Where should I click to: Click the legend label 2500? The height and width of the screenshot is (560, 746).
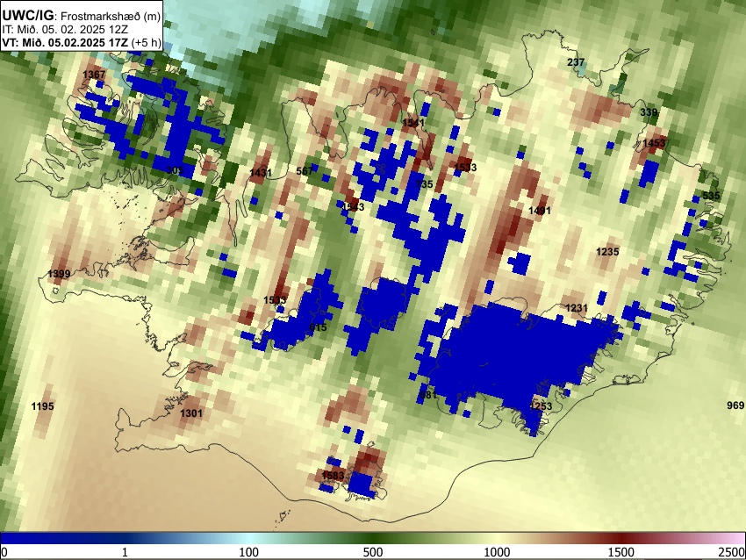click(x=732, y=552)
